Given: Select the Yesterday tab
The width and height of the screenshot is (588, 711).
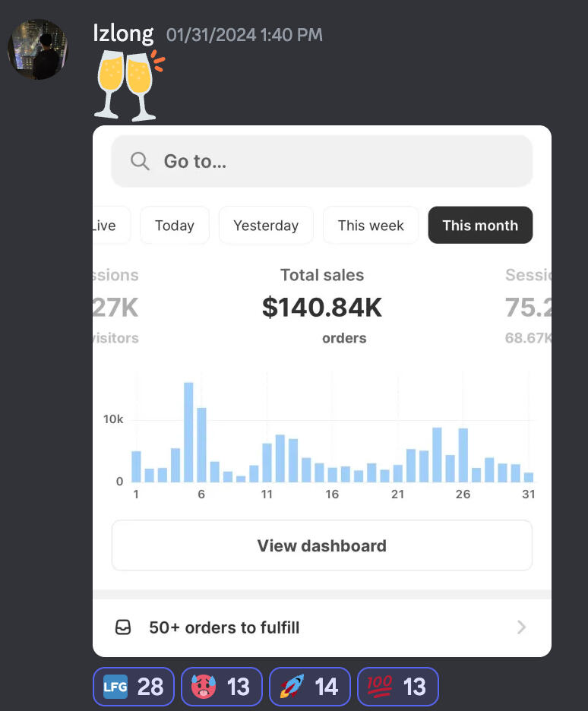Looking at the screenshot, I should (266, 226).
